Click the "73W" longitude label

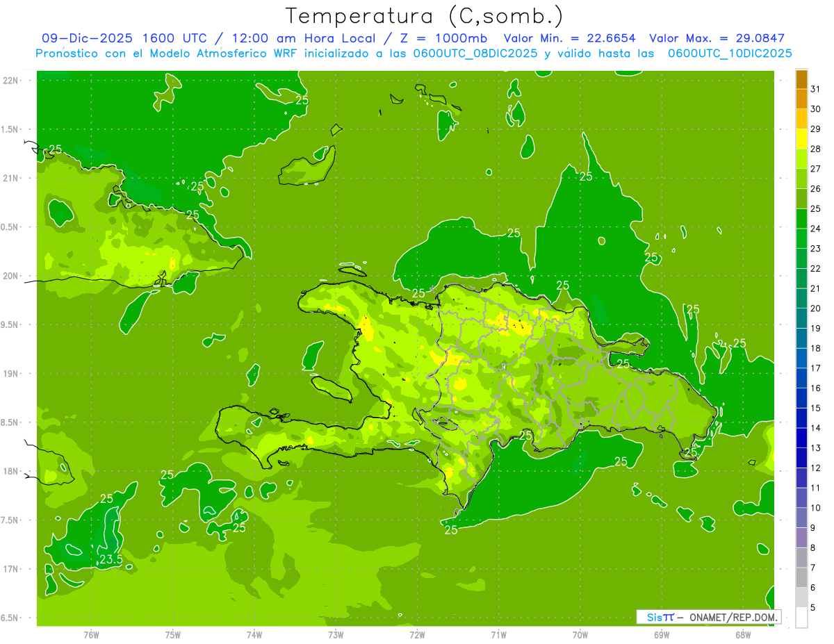point(336,635)
